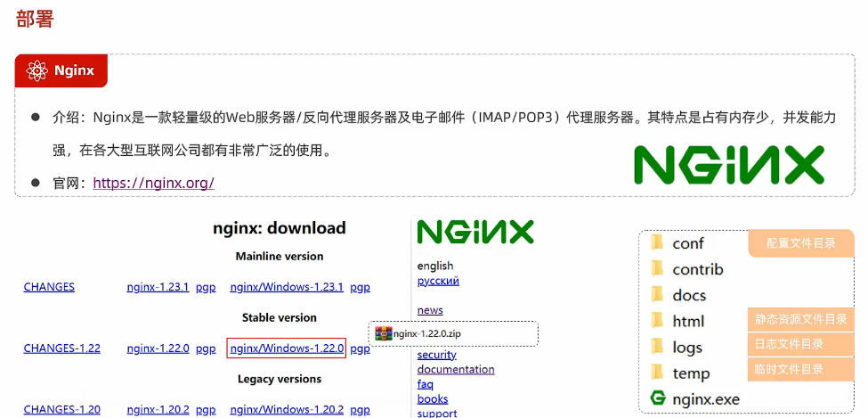Image resolution: width=868 pixels, height=418 pixels.
Task: Click the Nginx label in red badge
Action: (74, 71)
